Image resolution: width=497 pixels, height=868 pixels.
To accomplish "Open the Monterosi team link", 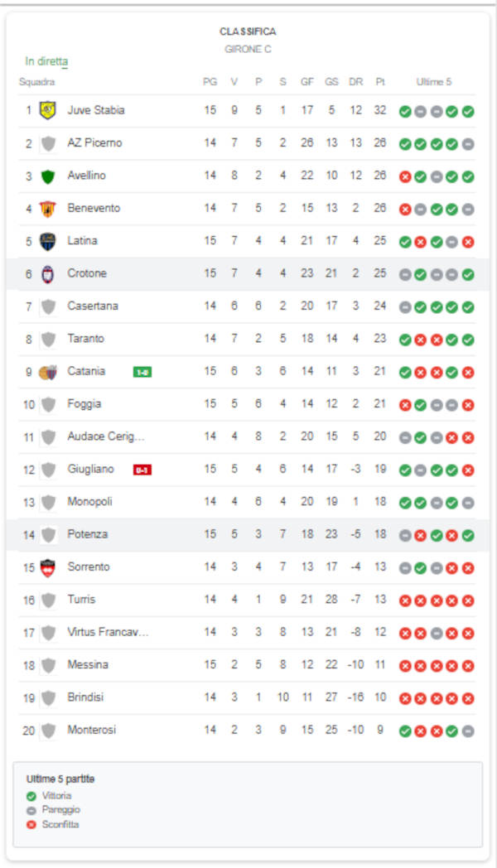I will (x=92, y=731).
